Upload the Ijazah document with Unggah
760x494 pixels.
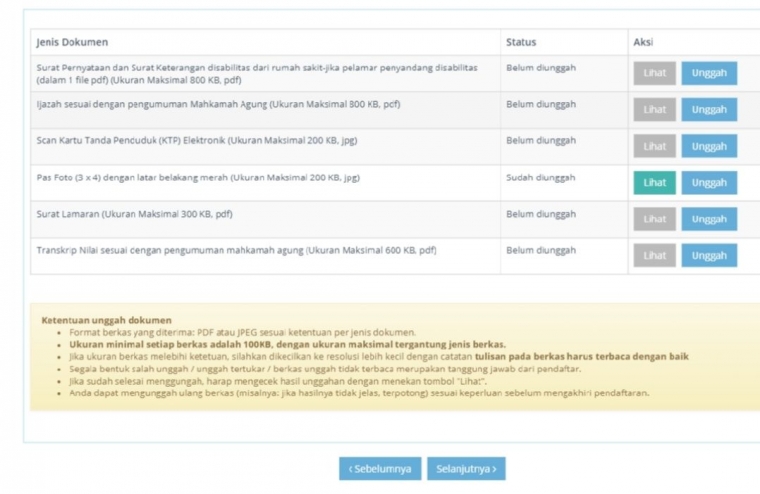pos(709,110)
